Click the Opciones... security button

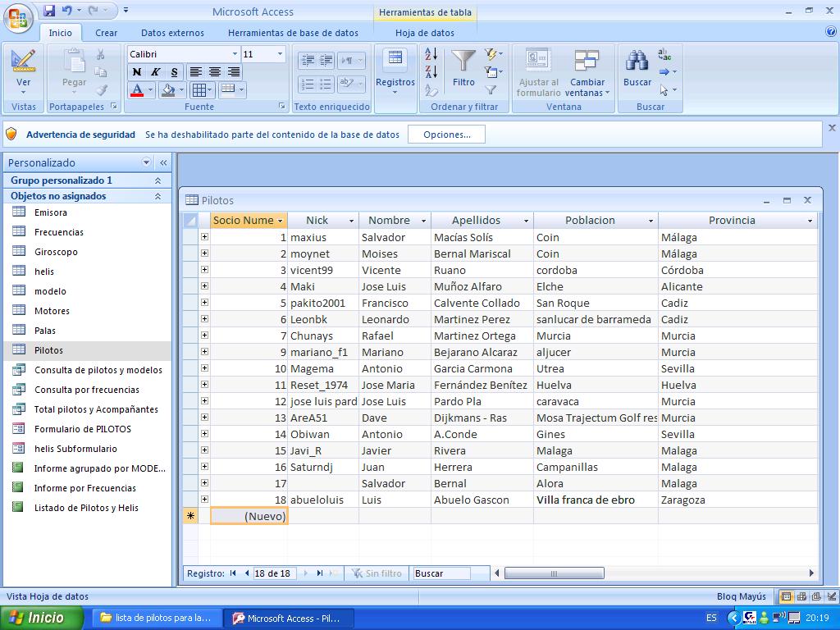pyautogui.click(x=446, y=135)
